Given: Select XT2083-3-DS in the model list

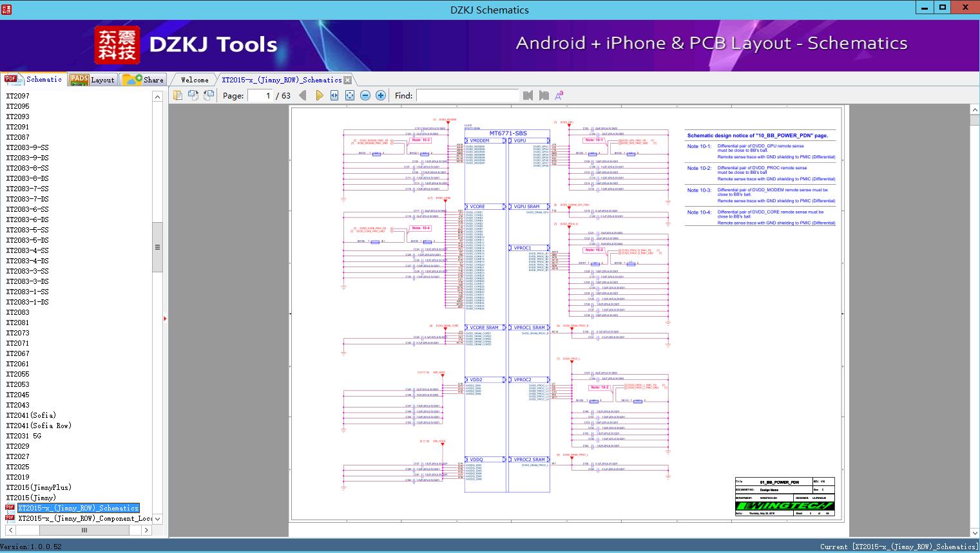Looking at the screenshot, I should point(28,281).
